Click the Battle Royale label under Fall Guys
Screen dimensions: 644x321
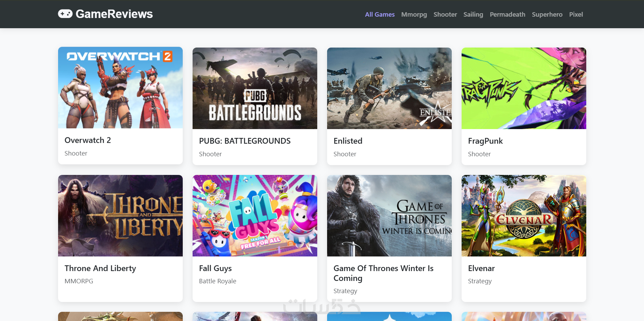tap(217, 281)
